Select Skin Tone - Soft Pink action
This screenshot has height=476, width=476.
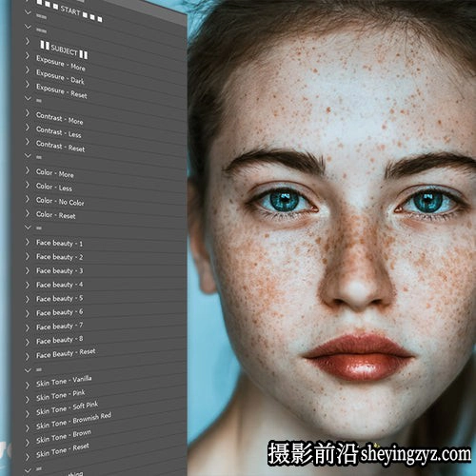pos(67,408)
